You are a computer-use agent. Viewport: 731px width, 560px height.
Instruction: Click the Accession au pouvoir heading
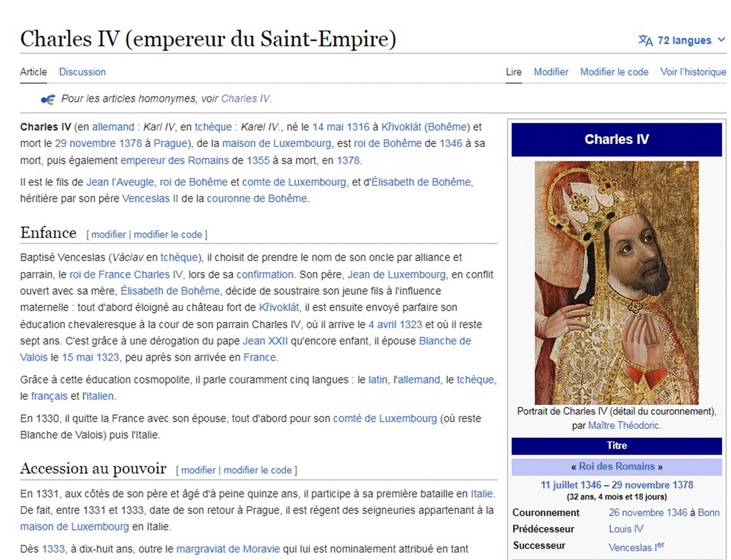93,469
